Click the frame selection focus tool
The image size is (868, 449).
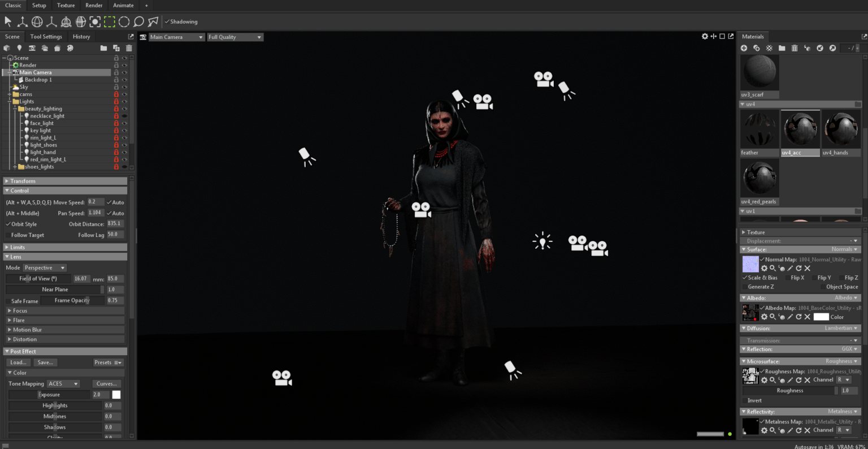pos(95,21)
